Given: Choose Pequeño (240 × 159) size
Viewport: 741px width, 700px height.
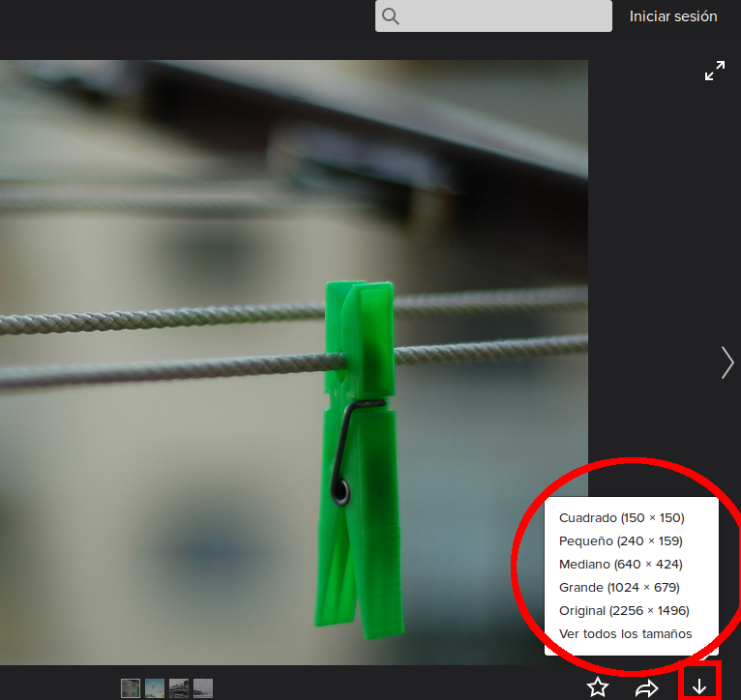Looking at the screenshot, I should point(620,540).
